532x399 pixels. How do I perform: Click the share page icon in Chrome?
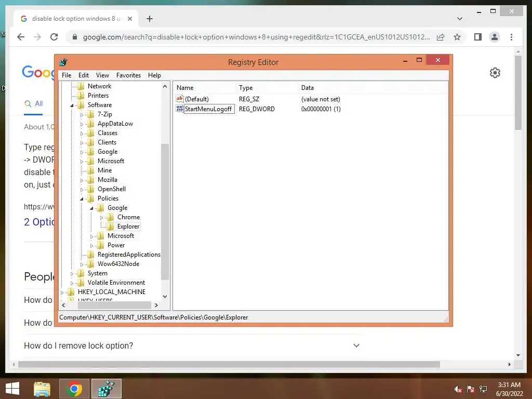coord(441,37)
